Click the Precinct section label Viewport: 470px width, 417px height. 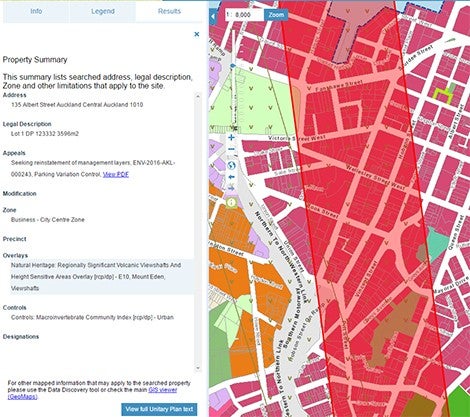click(14, 239)
